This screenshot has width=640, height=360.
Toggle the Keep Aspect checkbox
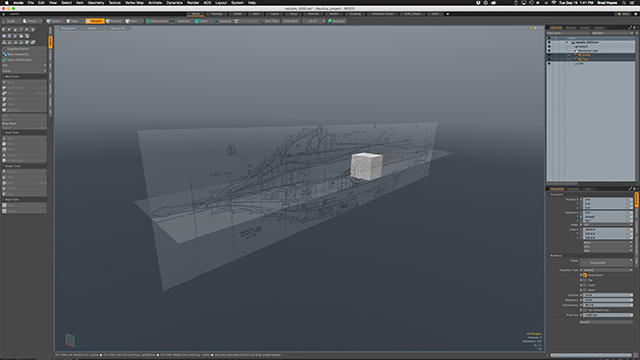coord(584,275)
